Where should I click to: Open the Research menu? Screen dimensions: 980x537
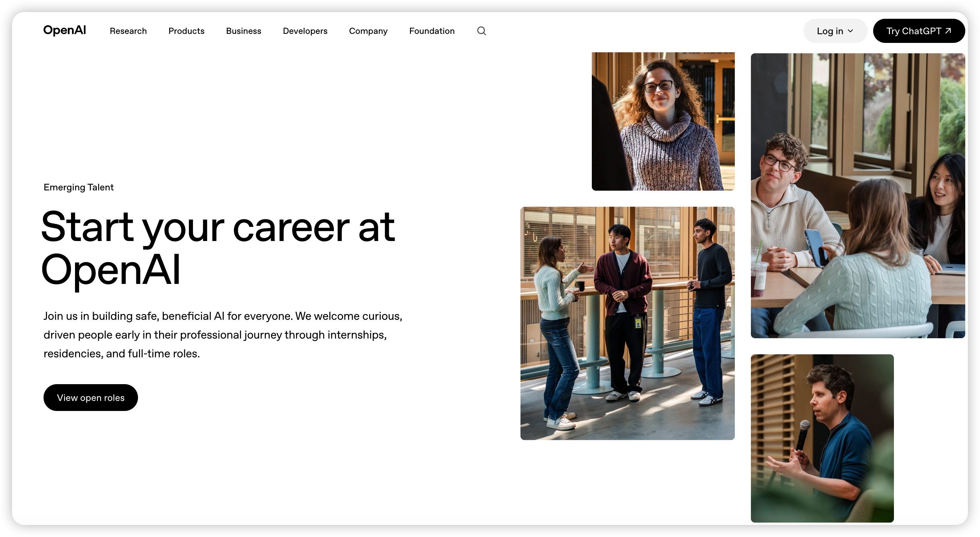coord(128,31)
